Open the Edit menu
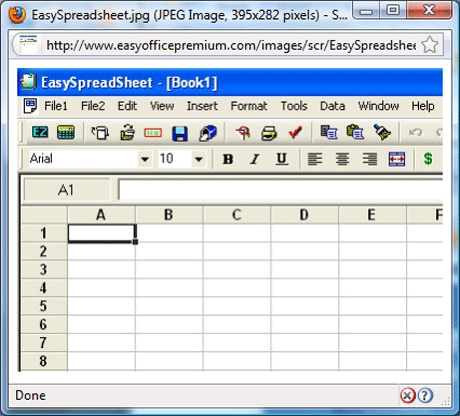The height and width of the screenshot is (416, 460). (x=127, y=106)
